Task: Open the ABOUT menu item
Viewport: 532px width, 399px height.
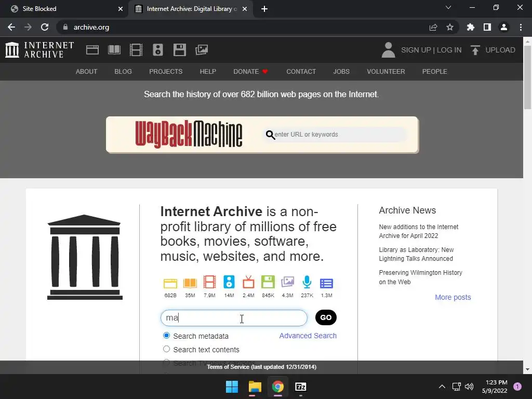Action: click(x=87, y=72)
